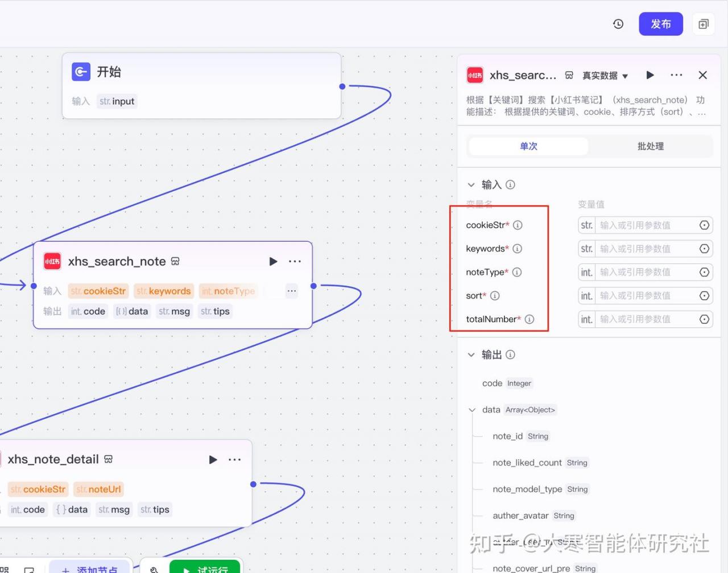Select the note_model_type output row
Image resolution: width=728 pixels, height=573 pixels.
tap(541, 489)
